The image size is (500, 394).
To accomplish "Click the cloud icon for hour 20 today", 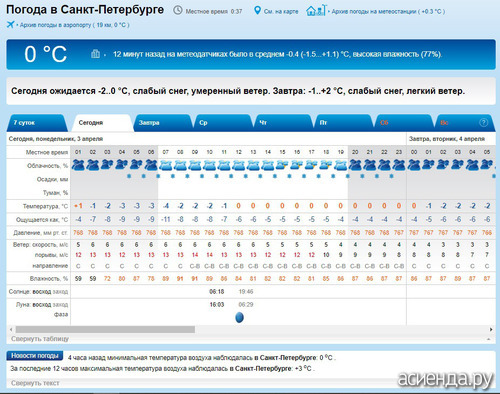I will [355, 165].
